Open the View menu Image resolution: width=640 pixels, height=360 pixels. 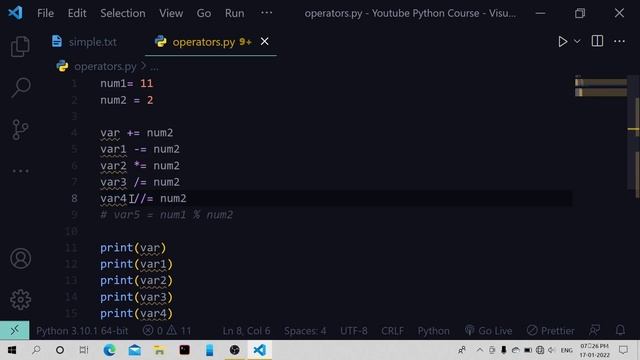[171, 13]
